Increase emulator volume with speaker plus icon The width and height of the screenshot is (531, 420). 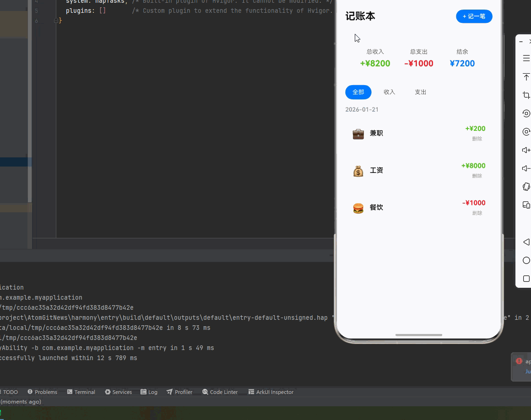(x=526, y=150)
